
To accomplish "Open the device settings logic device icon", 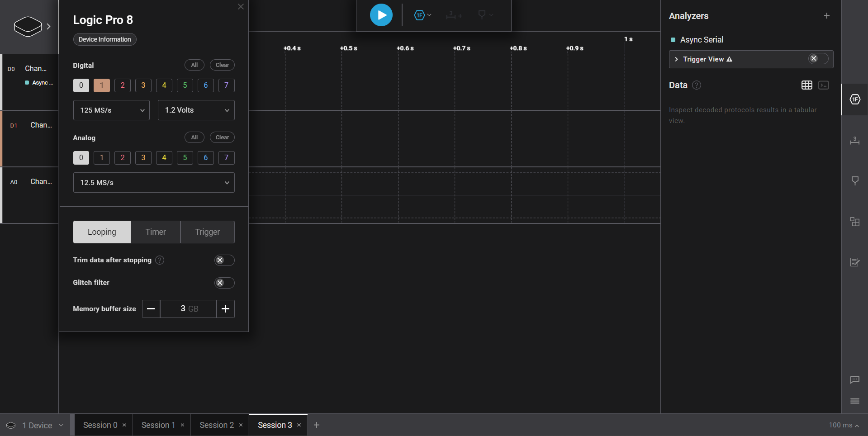I will [x=28, y=26].
